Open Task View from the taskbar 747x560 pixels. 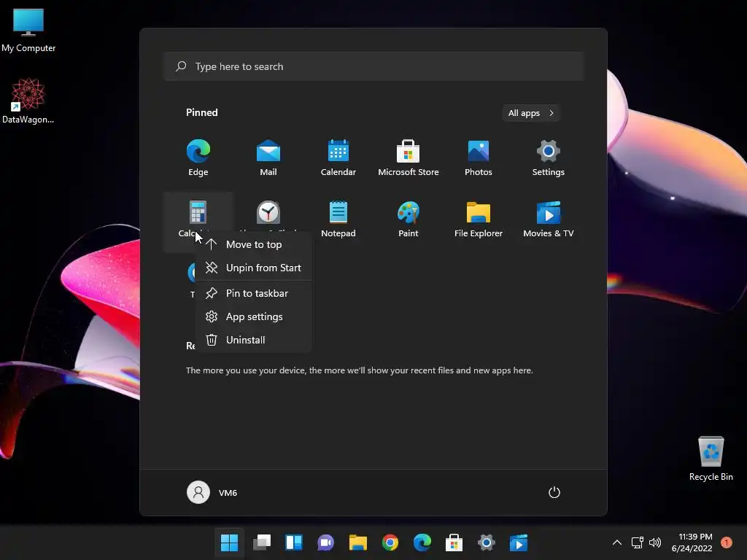[x=262, y=542]
